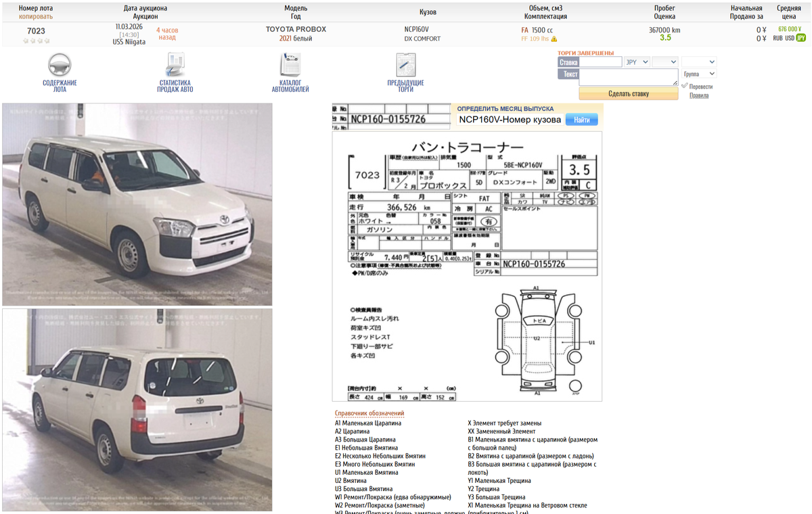
Task: Open the steering wheel lot contents icon
Action: click(x=60, y=65)
